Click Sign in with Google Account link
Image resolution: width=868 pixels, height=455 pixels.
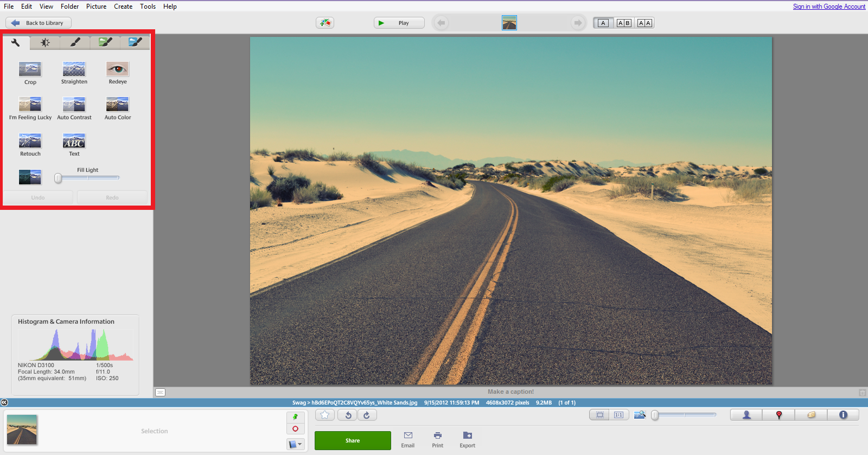pyautogui.click(x=829, y=7)
